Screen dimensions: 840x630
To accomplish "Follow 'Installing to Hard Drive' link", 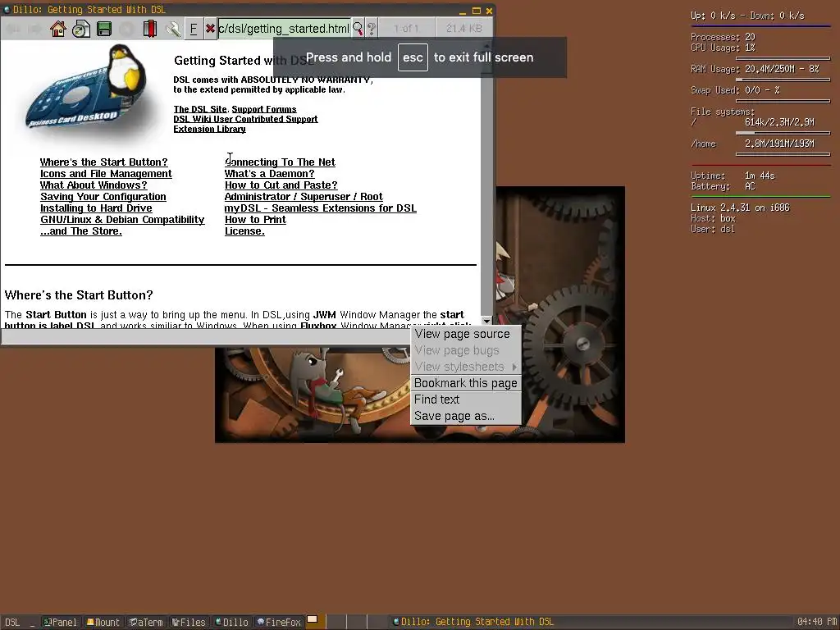I will [x=96, y=208].
